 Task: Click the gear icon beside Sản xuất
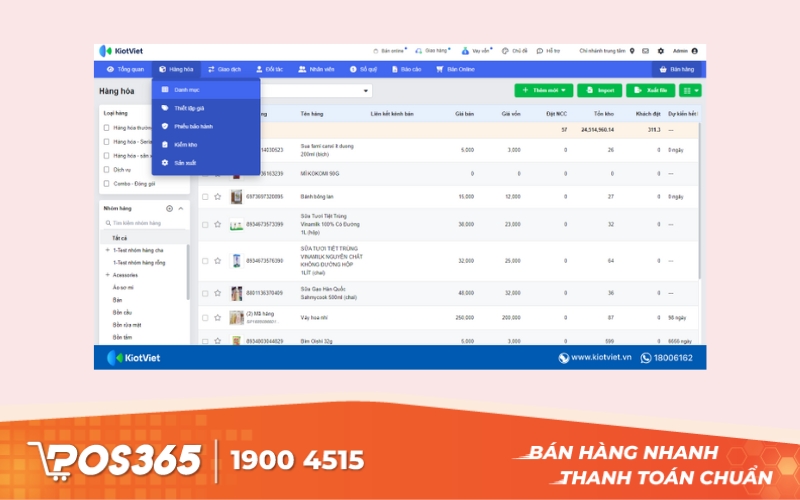pyautogui.click(x=165, y=163)
